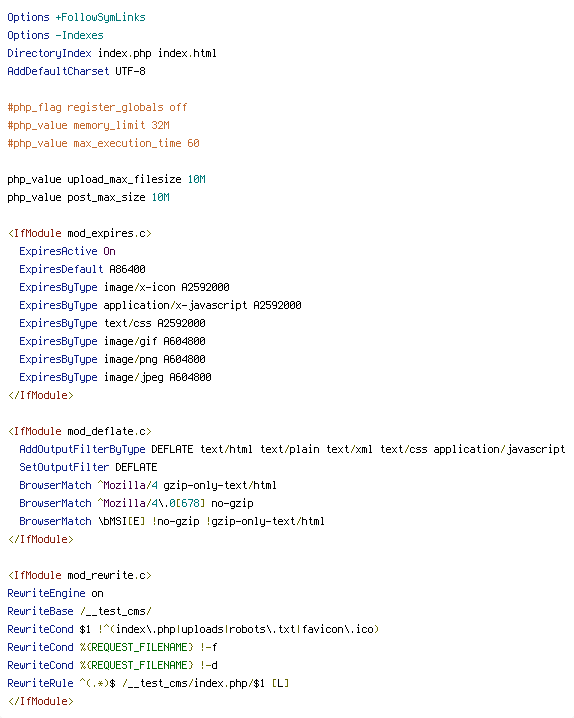Image resolution: width=574 pixels, height=718 pixels.
Task: Click the DirectoryIndex directive keyword
Action: 49,54
